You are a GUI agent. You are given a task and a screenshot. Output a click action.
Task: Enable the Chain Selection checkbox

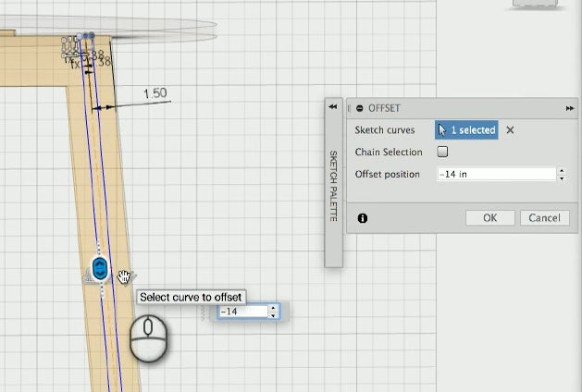(x=442, y=152)
